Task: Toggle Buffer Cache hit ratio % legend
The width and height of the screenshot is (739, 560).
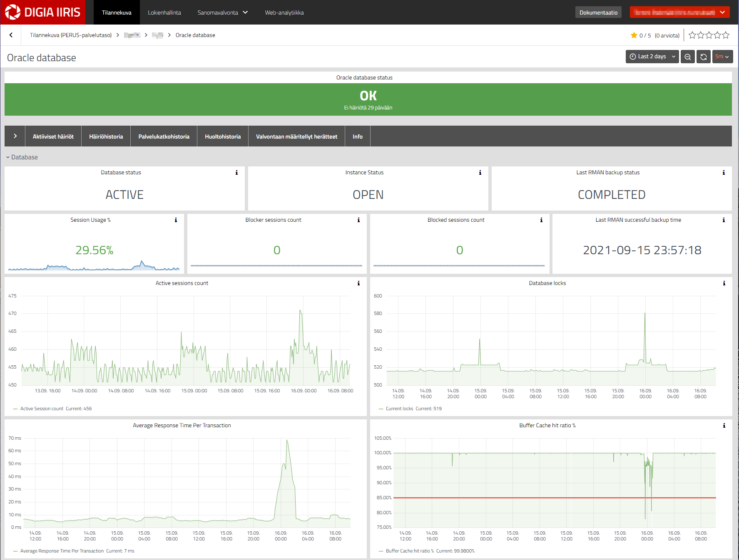Action: tap(410, 551)
